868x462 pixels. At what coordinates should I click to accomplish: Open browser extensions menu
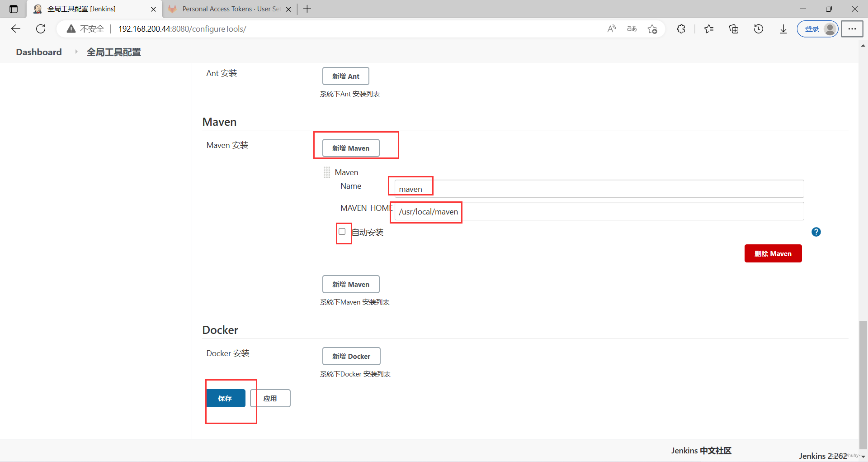(x=681, y=29)
